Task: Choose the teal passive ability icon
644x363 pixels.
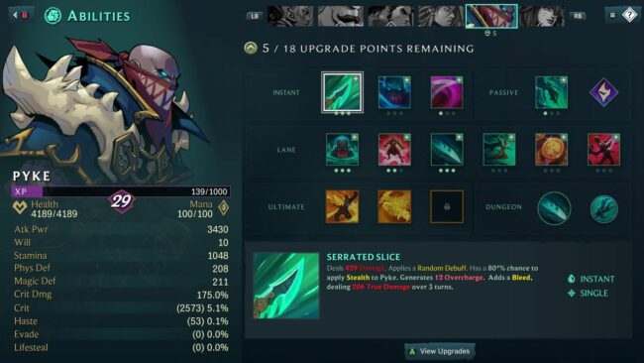Action: [551, 92]
